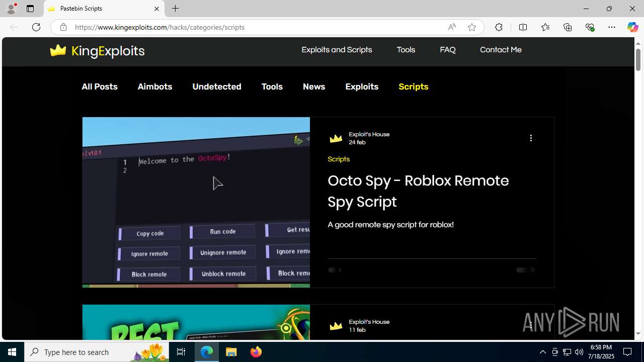The image size is (644, 362).
Task: Open the tab actions menu icon
Action: (30, 9)
